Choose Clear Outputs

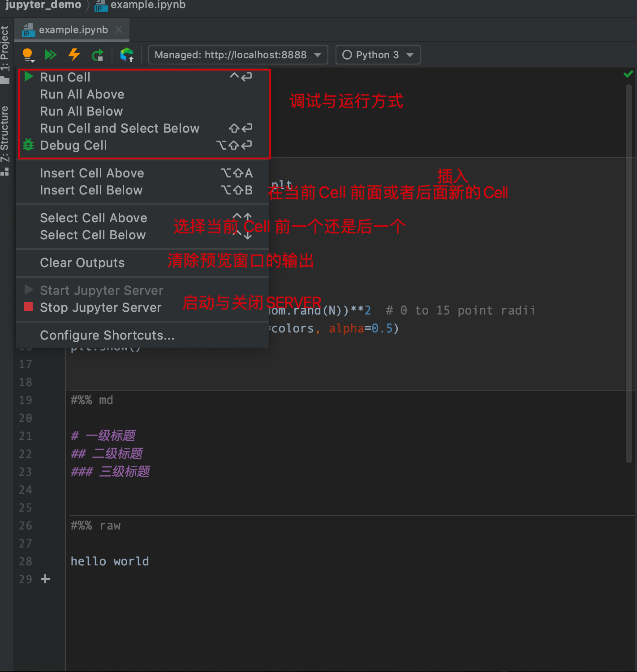142,263
